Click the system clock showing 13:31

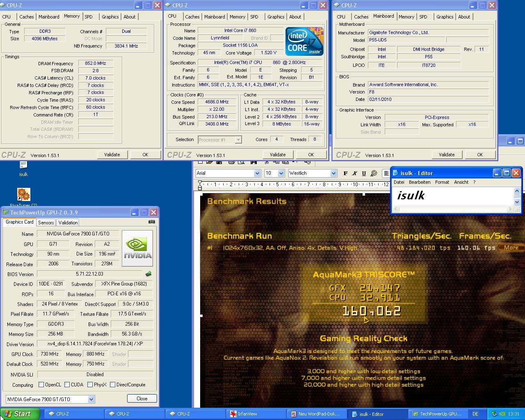point(514,414)
